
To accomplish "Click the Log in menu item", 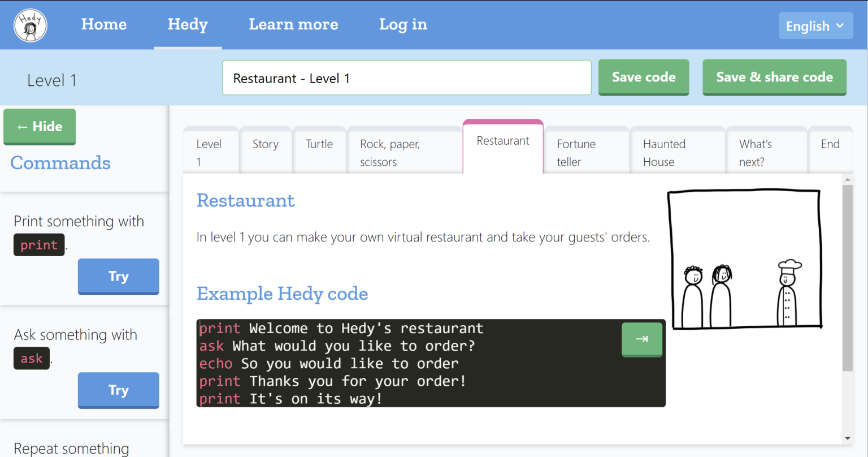I will click(403, 24).
